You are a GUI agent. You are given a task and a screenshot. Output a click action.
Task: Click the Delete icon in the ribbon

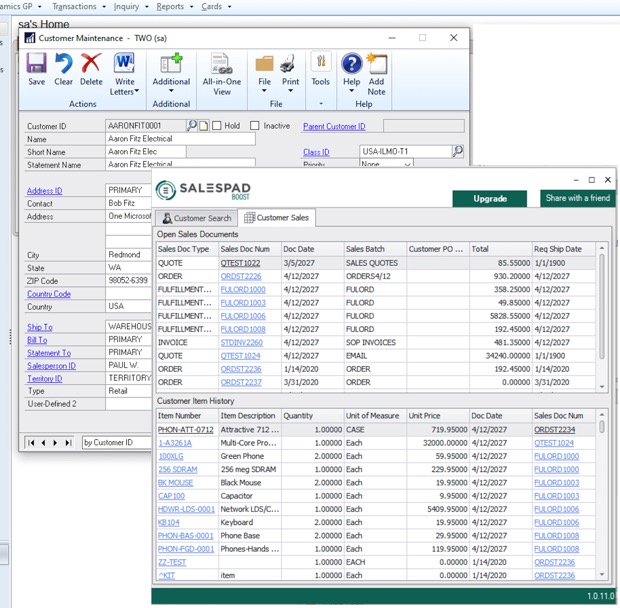[91, 64]
